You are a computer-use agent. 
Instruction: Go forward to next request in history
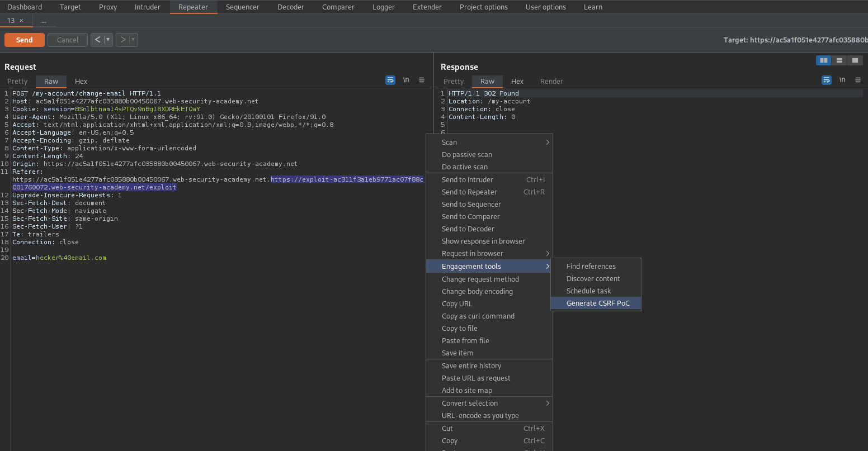pos(123,40)
